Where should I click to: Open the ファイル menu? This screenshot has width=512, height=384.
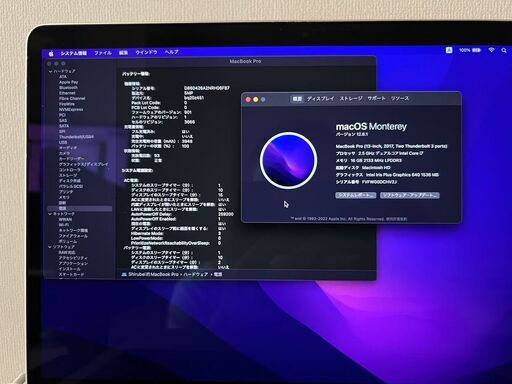pos(103,53)
